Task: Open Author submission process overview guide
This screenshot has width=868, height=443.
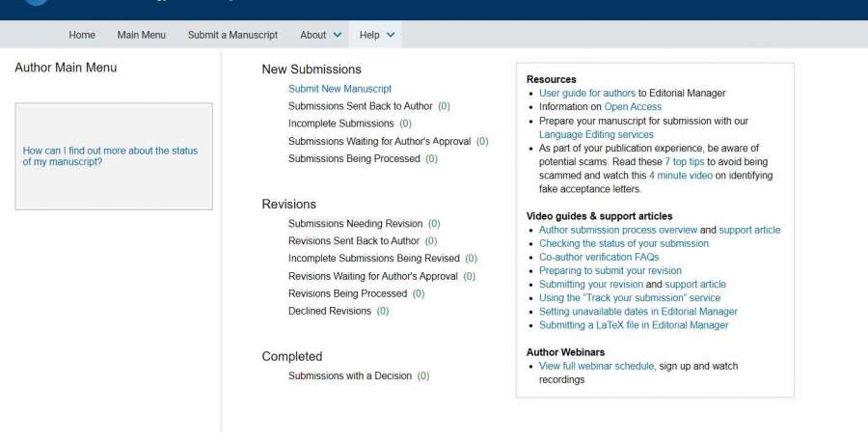Action: click(617, 231)
